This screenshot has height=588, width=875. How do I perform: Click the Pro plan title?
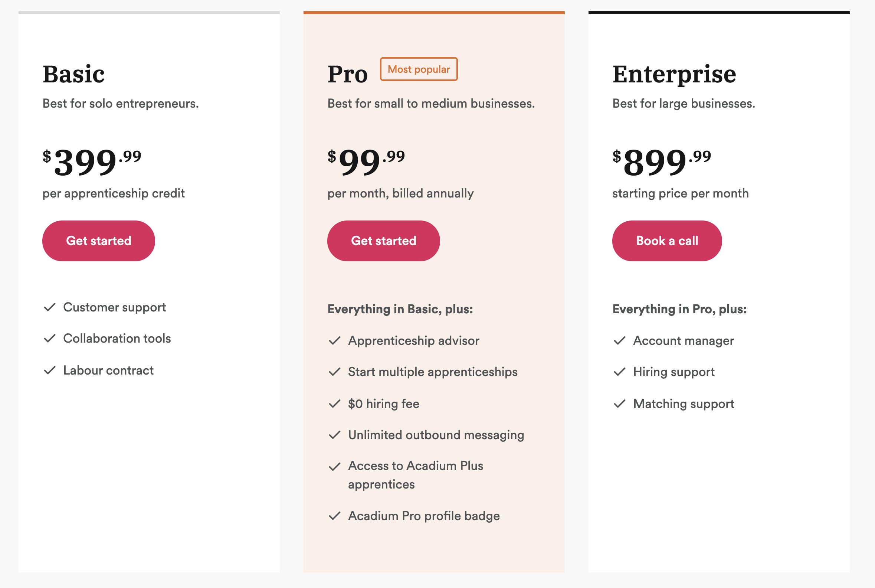pyautogui.click(x=348, y=74)
